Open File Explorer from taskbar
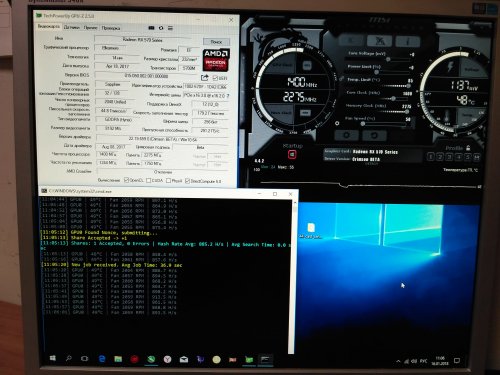 118,359
